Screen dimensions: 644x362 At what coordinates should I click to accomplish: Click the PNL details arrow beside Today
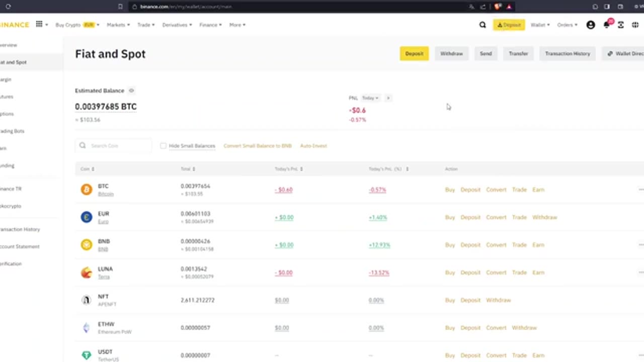388,98
